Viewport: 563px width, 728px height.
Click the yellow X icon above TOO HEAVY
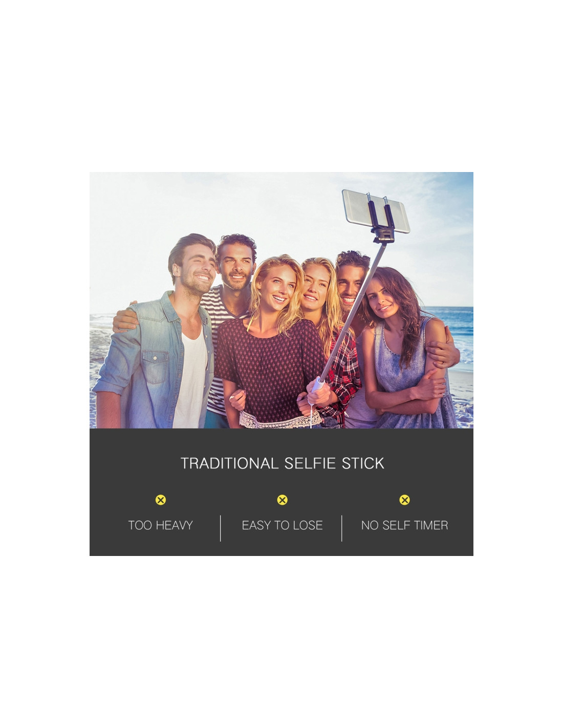[161, 500]
